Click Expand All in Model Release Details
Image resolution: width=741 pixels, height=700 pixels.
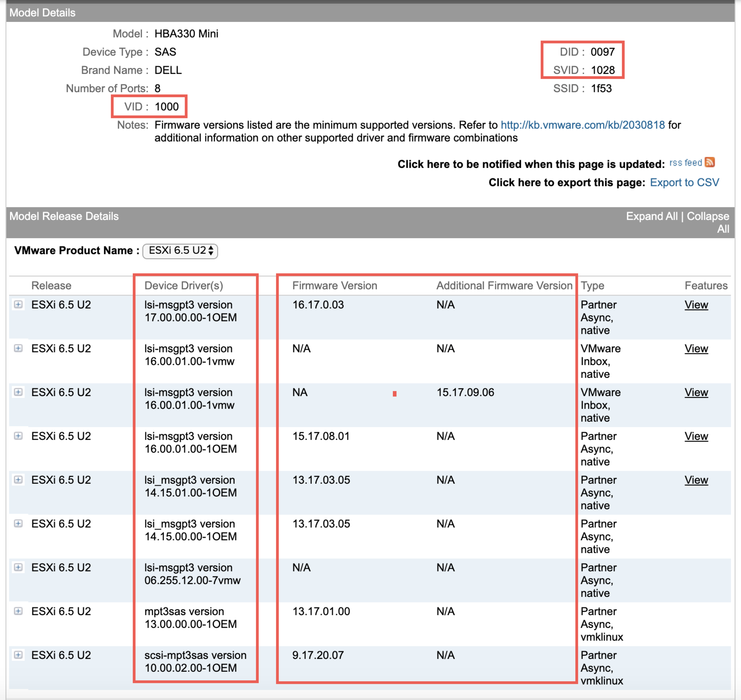point(652,216)
